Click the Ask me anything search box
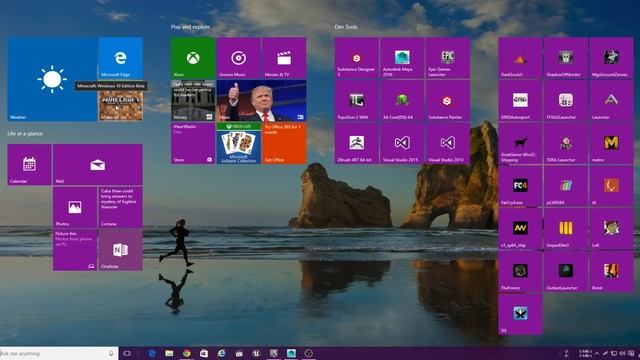This screenshot has width=640, height=360. [59, 353]
